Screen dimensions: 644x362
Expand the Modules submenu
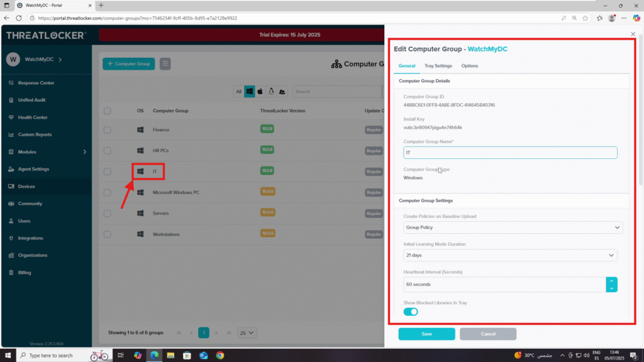point(85,152)
